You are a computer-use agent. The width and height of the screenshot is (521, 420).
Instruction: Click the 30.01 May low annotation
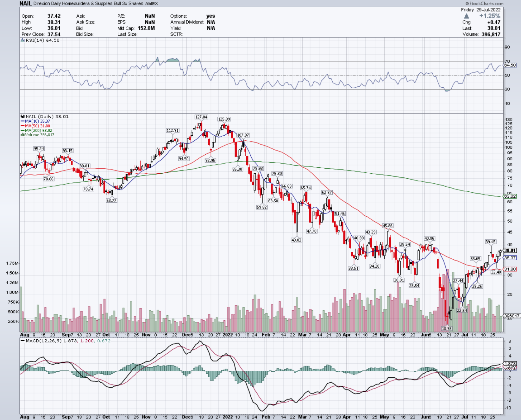click(x=399, y=280)
